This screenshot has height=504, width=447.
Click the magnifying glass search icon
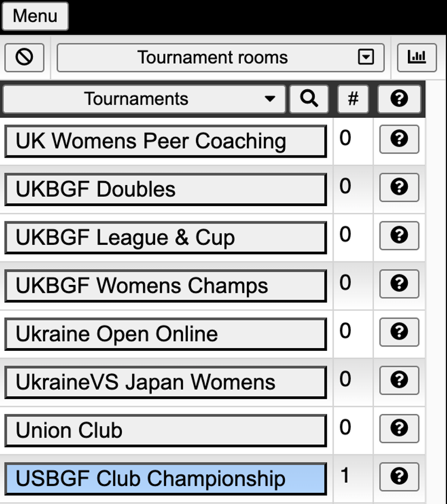click(309, 99)
